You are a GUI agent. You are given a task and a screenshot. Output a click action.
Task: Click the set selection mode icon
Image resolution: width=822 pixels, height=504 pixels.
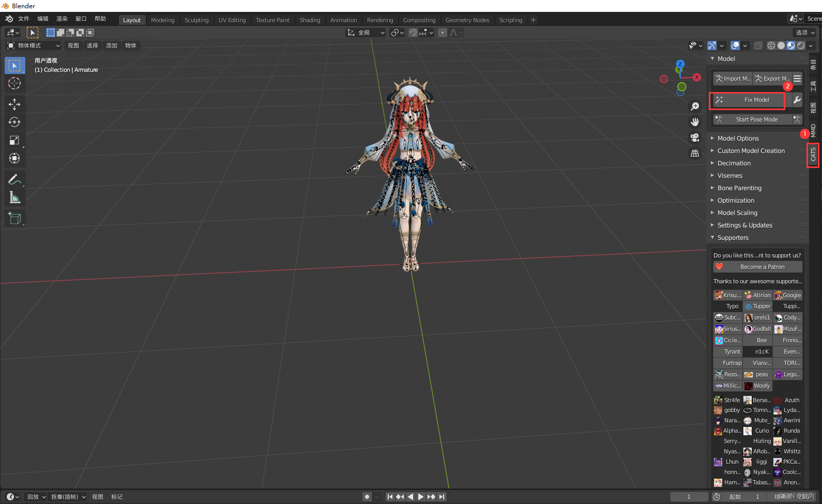[51, 33]
